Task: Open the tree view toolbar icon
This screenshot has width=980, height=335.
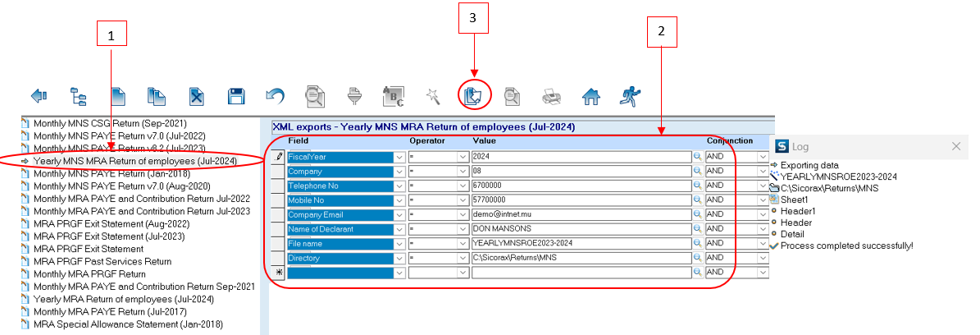Action: 78,96
